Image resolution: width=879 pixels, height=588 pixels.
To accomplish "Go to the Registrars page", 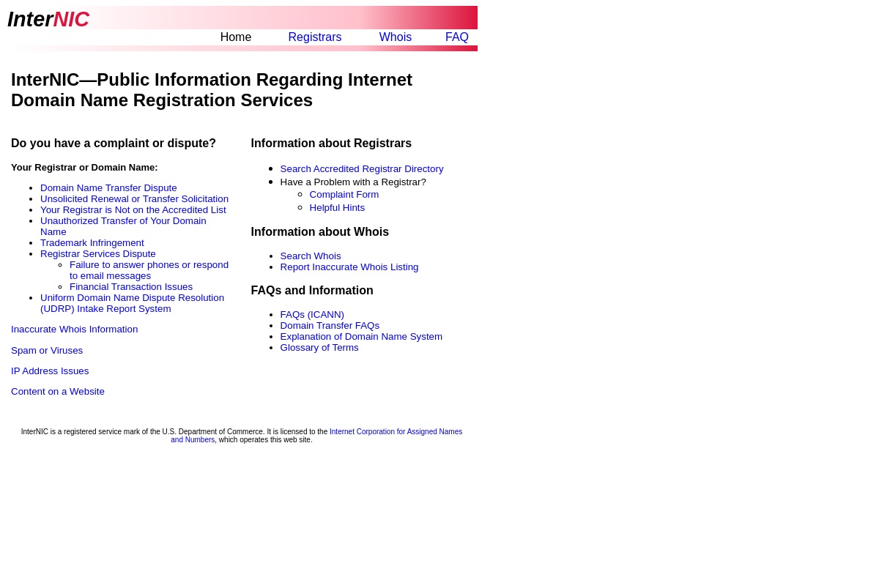I will click(x=314, y=37).
